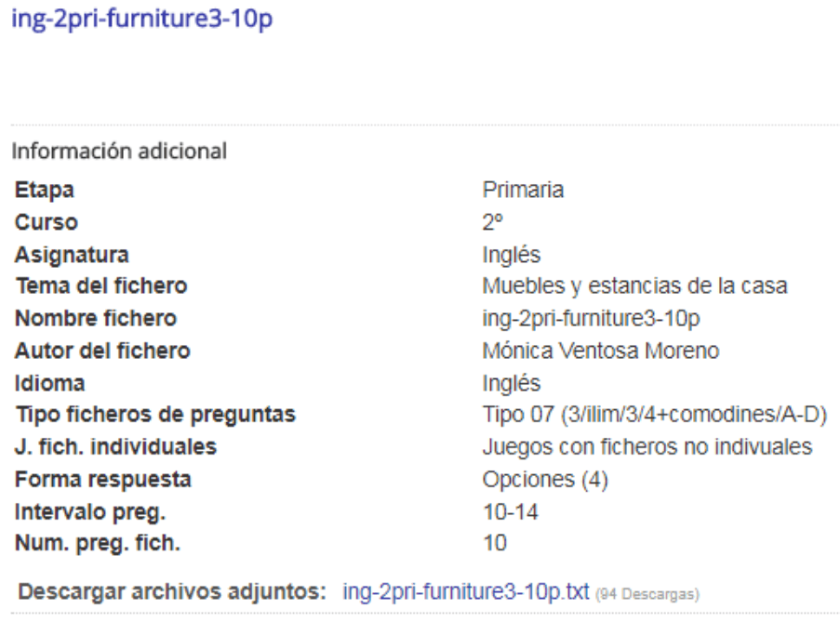
Task: Click the "Tipo ficheros de preguntas" label
Action: (x=154, y=416)
